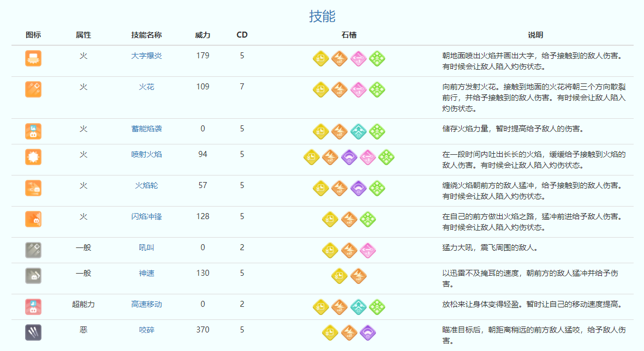The image size is (644, 351).
Task: Select the yellow stone in the 火焰轮 row
Action: coord(321,188)
